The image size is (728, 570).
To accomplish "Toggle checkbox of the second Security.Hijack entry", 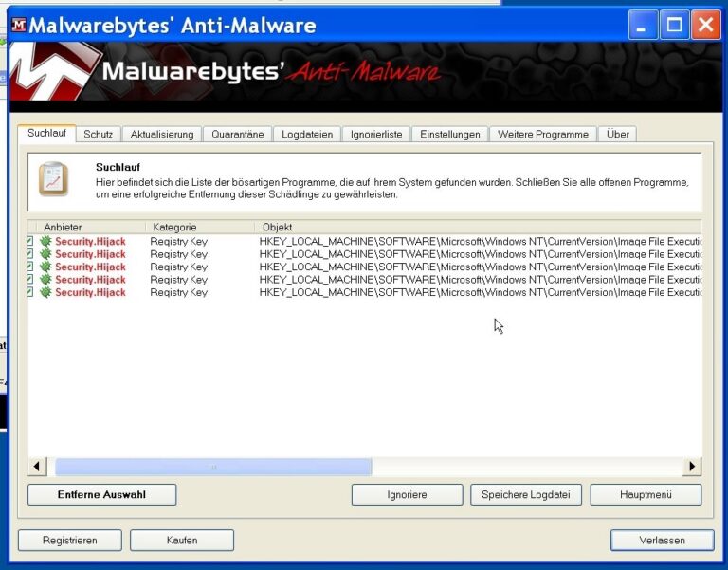I will [30, 254].
